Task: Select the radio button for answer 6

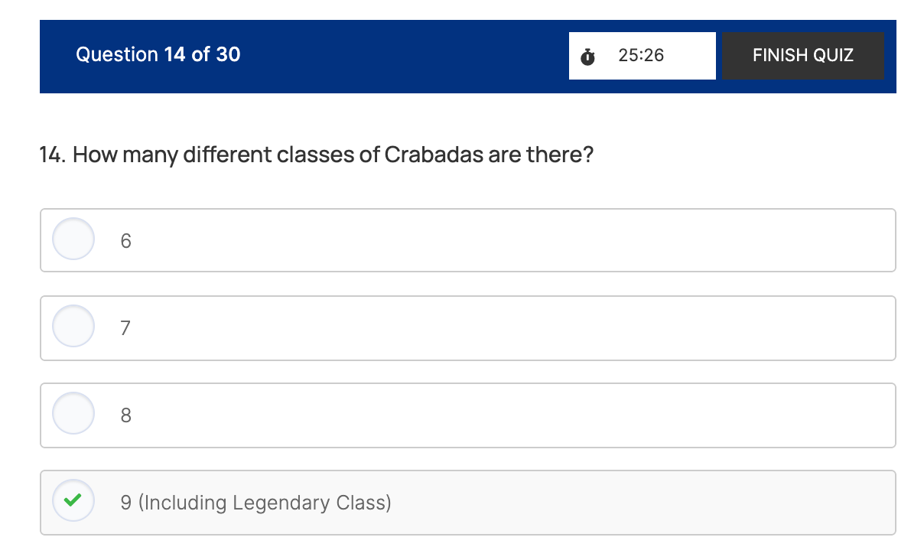Action: coord(73,239)
